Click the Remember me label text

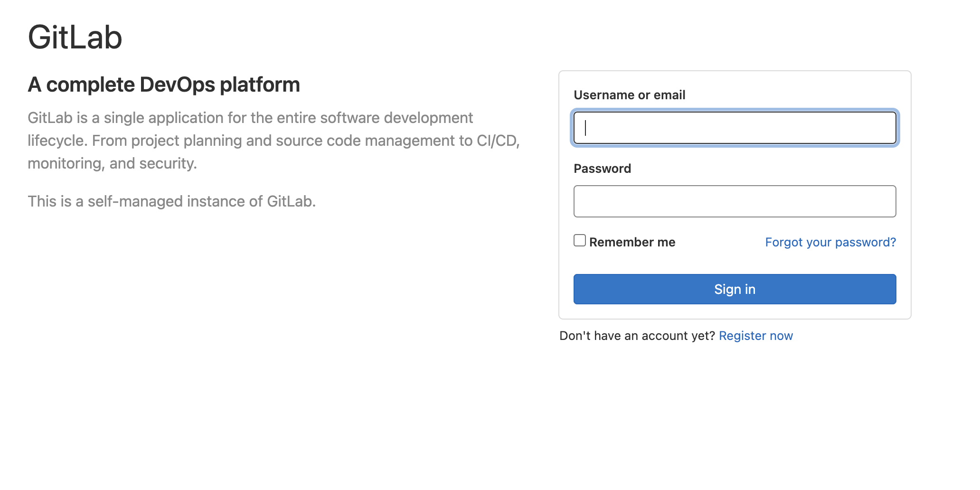point(632,242)
